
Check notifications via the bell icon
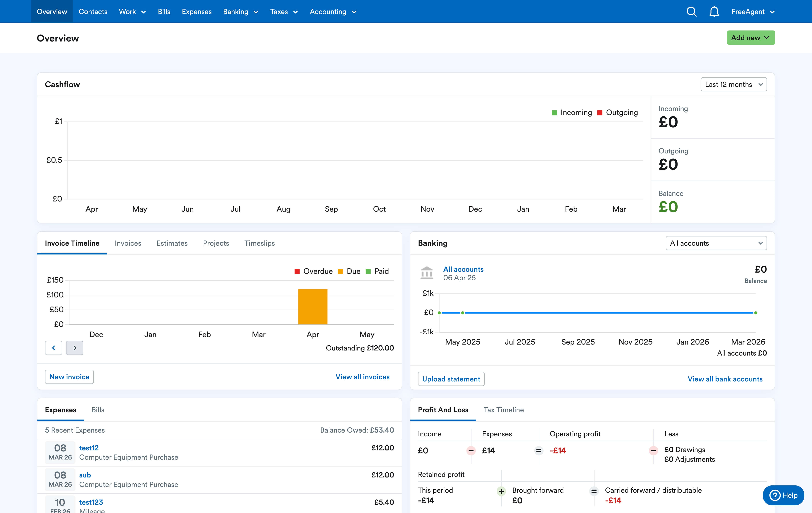tap(714, 12)
